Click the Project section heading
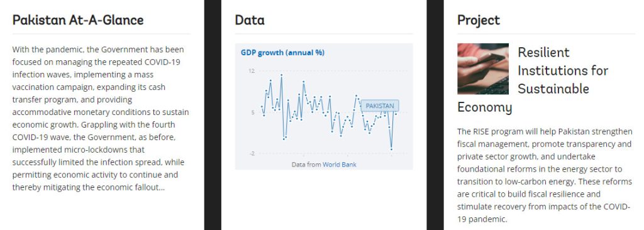 (479, 20)
